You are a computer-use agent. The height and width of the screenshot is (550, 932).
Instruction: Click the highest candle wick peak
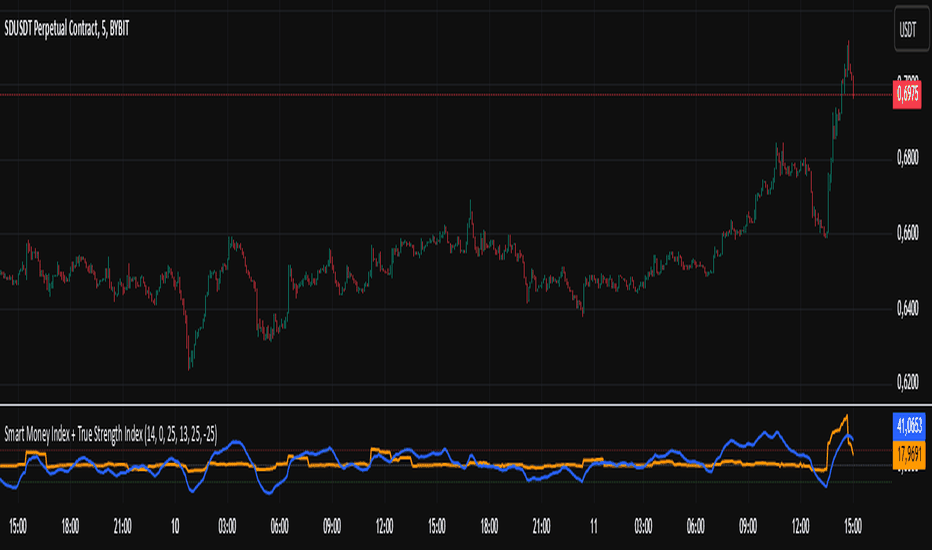point(848,42)
